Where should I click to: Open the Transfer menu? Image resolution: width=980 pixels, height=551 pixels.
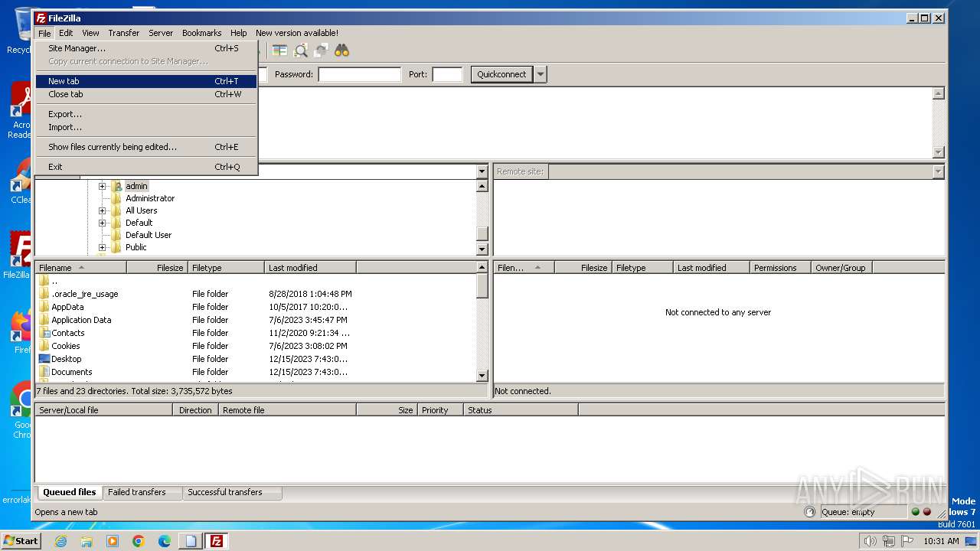click(123, 33)
